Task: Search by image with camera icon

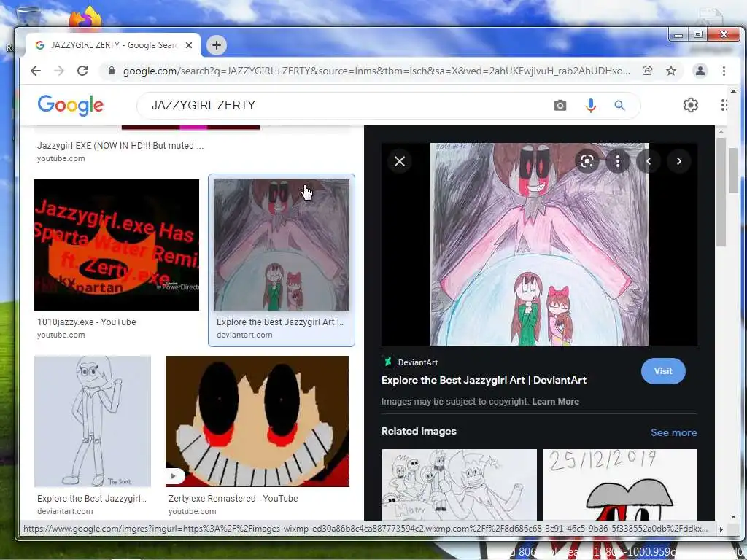Action: click(560, 105)
